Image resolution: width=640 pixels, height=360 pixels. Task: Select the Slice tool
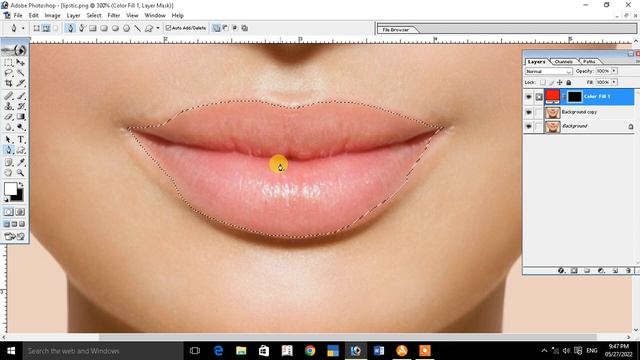click(20, 83)
